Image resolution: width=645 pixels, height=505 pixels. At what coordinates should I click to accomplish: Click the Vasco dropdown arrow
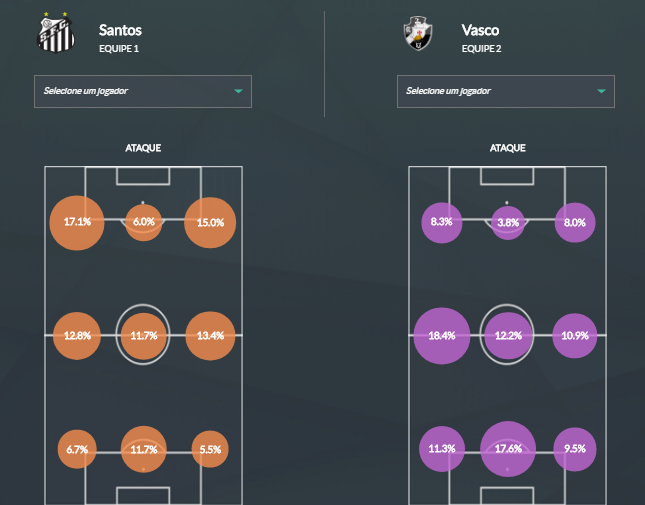[x=601, y=91]
